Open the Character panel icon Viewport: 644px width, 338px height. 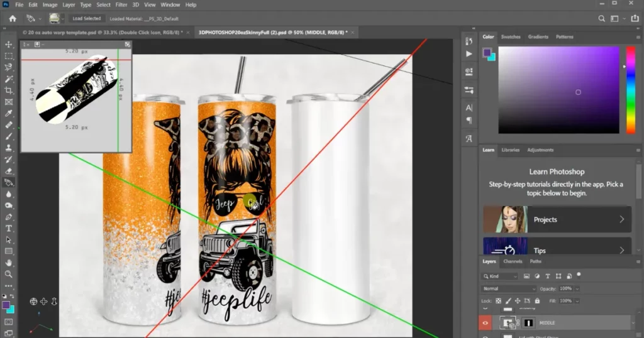click(x=469, y=108)
